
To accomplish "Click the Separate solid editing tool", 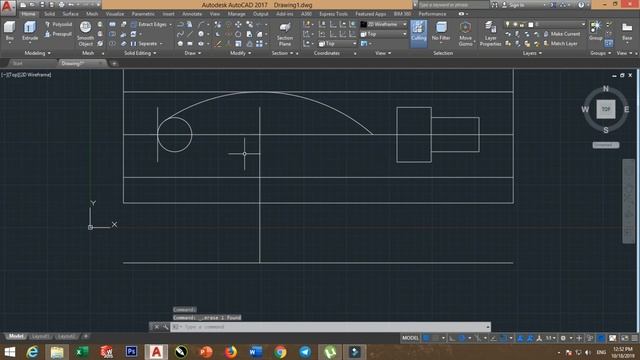I will (x=147, y=44).
